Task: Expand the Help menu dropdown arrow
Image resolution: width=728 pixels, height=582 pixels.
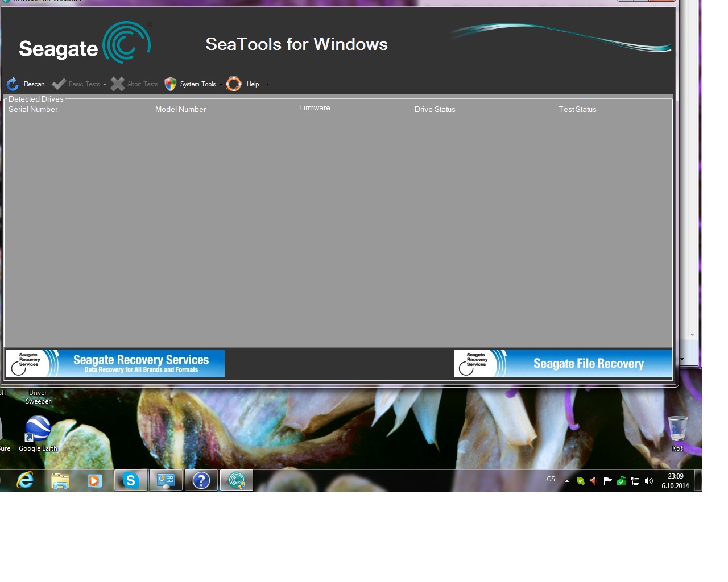Action: coord(267,84)
